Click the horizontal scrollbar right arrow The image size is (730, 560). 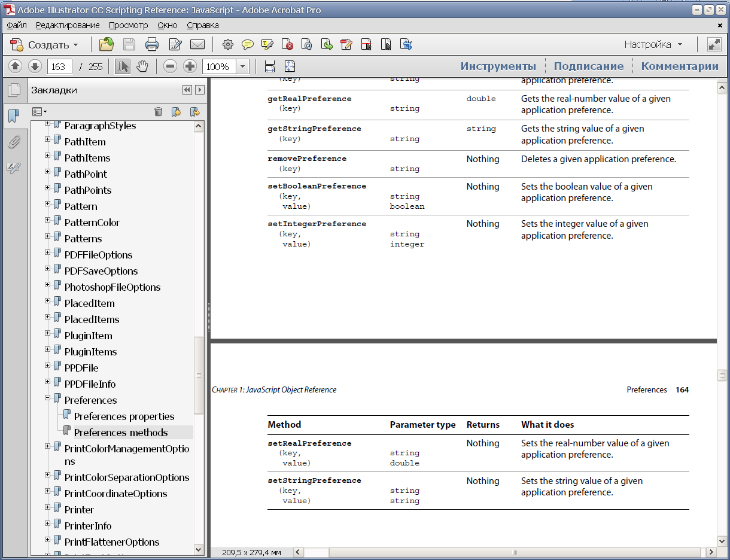click(x=711, y=552)
